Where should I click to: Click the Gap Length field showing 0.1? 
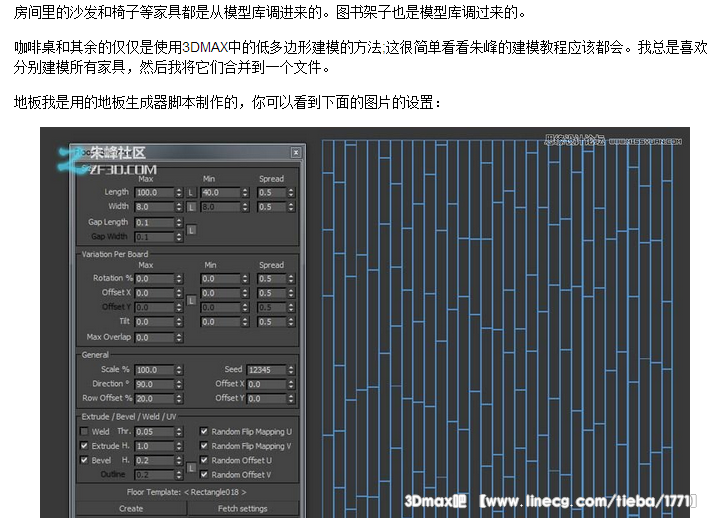click(154, 223)
